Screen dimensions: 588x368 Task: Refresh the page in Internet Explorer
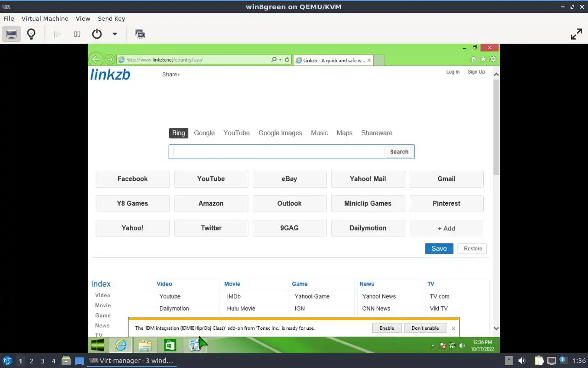[x=287, y=60]
